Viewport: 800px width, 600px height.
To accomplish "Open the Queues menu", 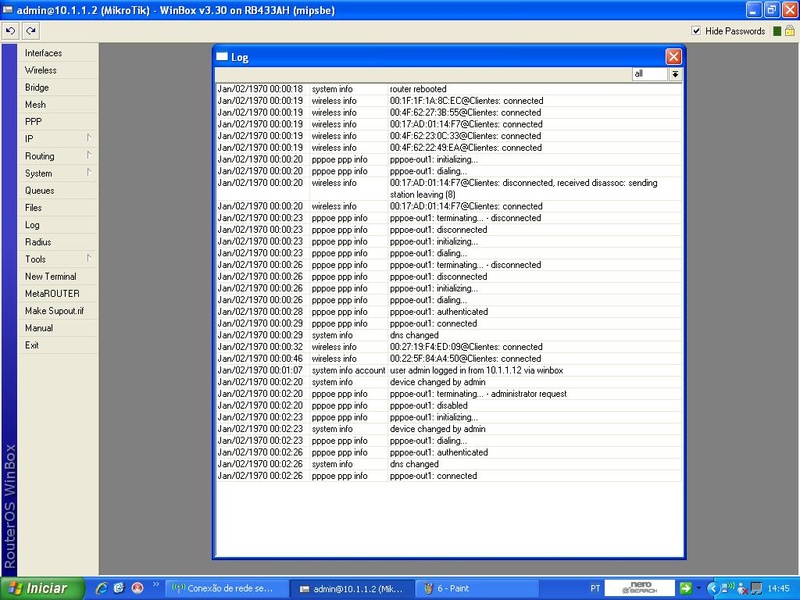I will tap(57, 190).
